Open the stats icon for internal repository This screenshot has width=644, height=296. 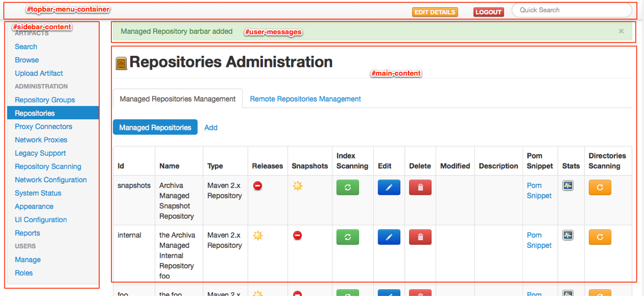coord(567,235)
